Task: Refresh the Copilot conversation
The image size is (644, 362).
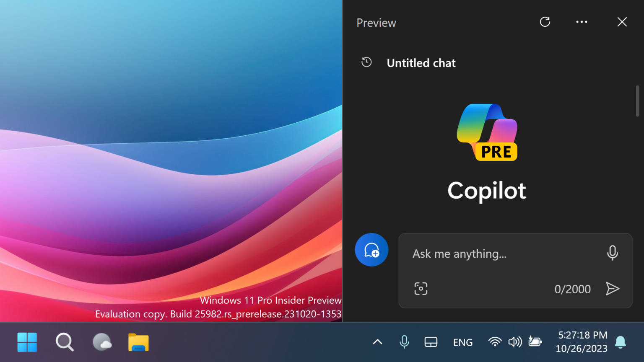Action: (545, 22)
